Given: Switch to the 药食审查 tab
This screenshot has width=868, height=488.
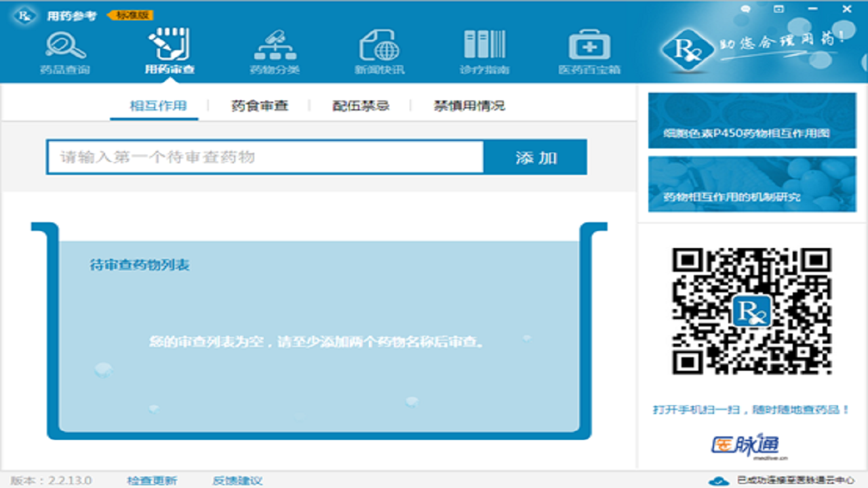Looking at the screenshot, I should point(260,106).
